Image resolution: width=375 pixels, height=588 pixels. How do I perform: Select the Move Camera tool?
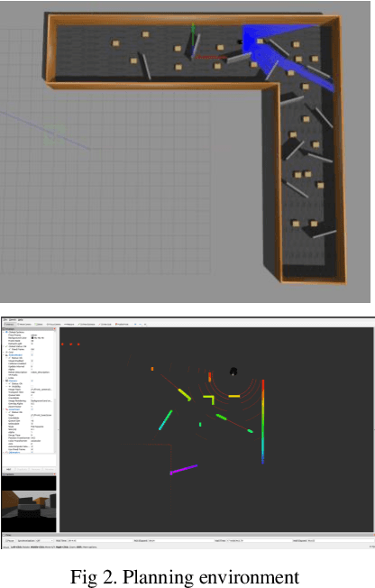pos(24,324)
